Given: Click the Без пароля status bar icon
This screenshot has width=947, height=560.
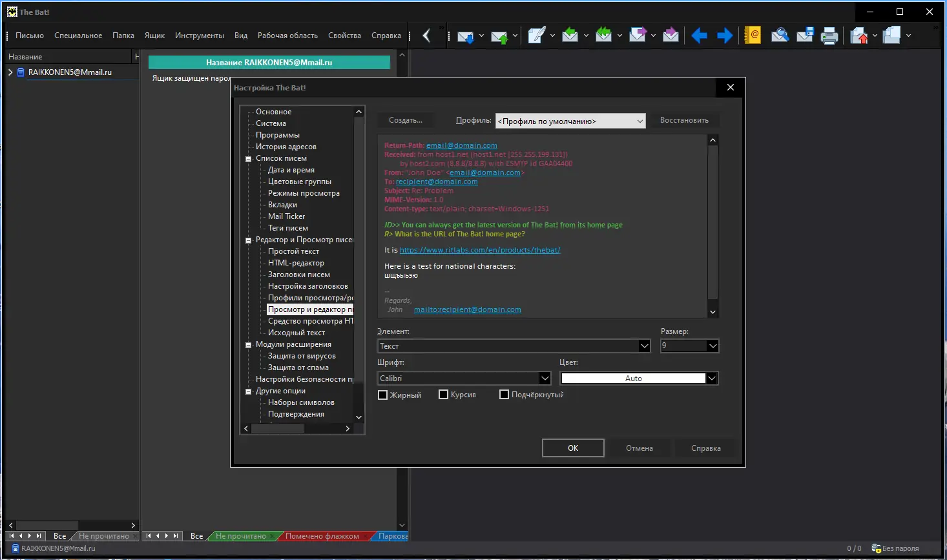Looking at the screenshot, I should pos(876,548).
